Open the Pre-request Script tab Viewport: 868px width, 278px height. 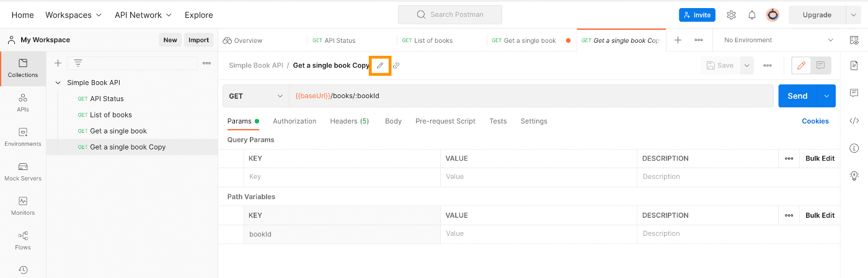pos(445,121)
